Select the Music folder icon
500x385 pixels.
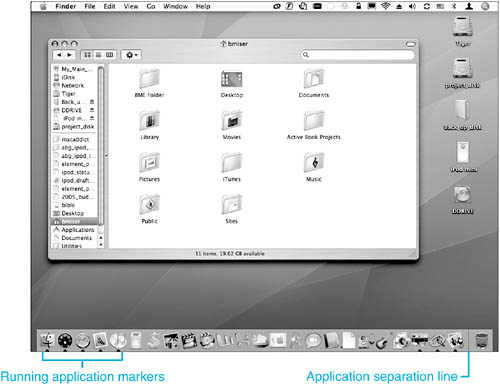[x=314, y=162]
